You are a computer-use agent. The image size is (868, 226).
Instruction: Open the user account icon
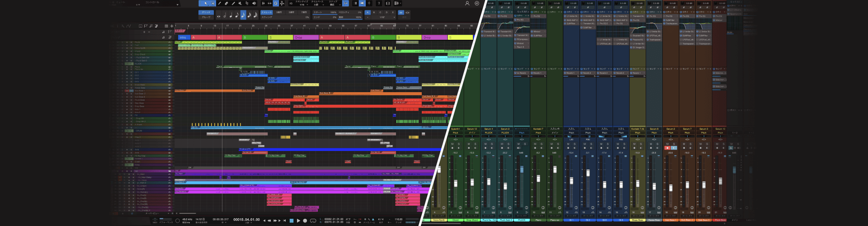tap(467, 3)
